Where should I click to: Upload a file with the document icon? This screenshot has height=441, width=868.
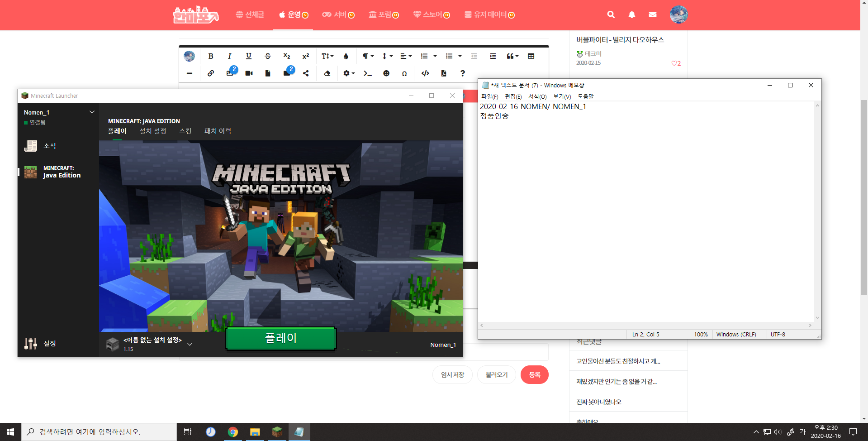point(268,73)
